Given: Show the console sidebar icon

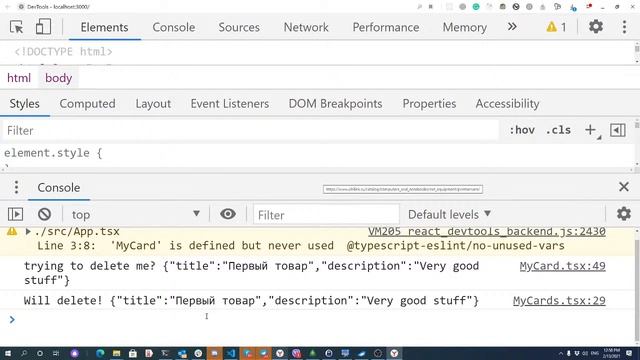Looking at the screenshot, I should click(x=16, y=214).
